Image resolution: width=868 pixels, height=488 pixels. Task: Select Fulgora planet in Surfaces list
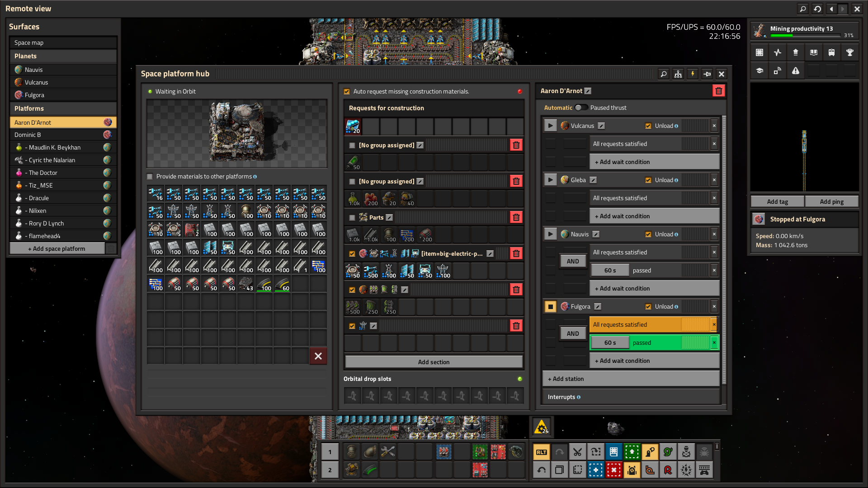click(x=63, y=95)
